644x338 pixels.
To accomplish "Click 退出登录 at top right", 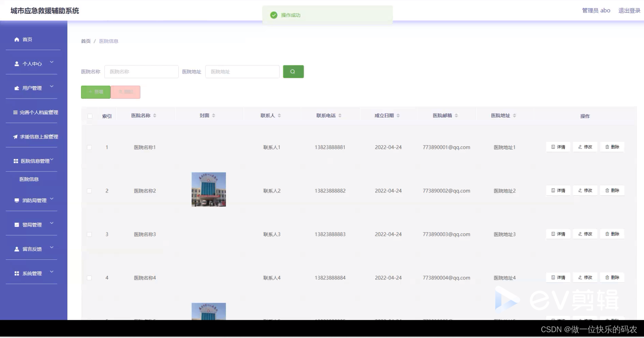I will 629,10.
